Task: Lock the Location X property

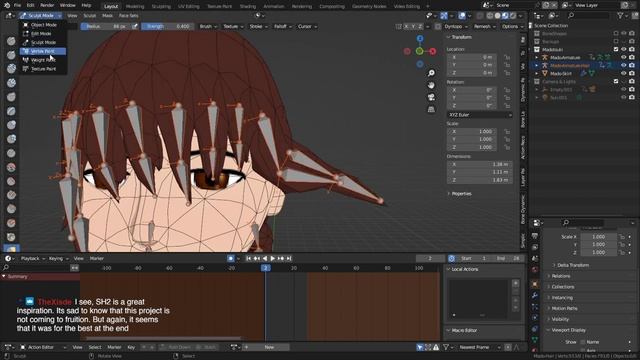Action: click(x=507, y=57)
